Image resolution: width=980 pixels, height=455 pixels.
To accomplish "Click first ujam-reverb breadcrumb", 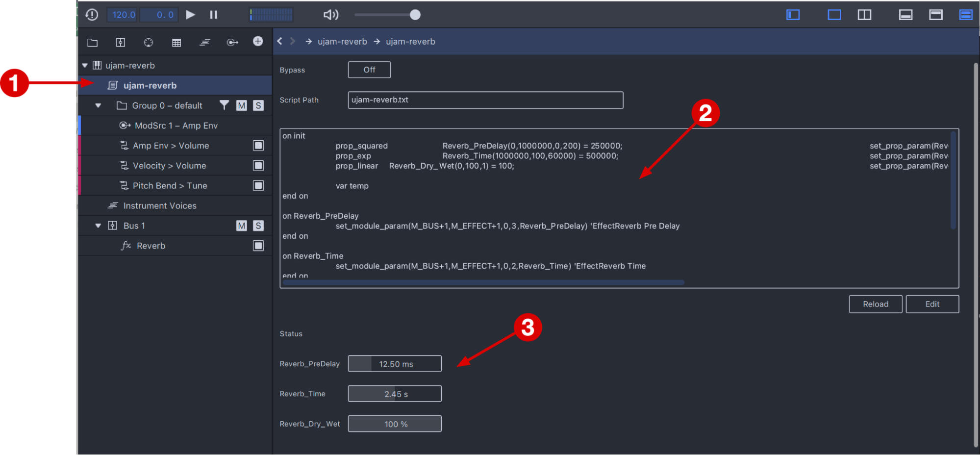I will point(342,42).
